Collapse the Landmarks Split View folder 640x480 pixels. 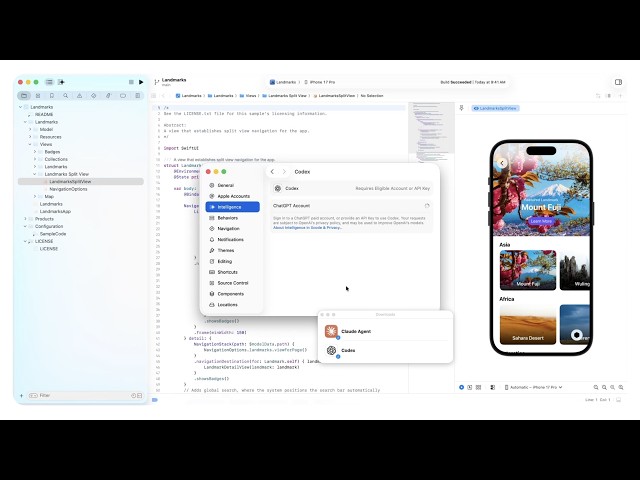pyautogui.click(x=35, y=174)
